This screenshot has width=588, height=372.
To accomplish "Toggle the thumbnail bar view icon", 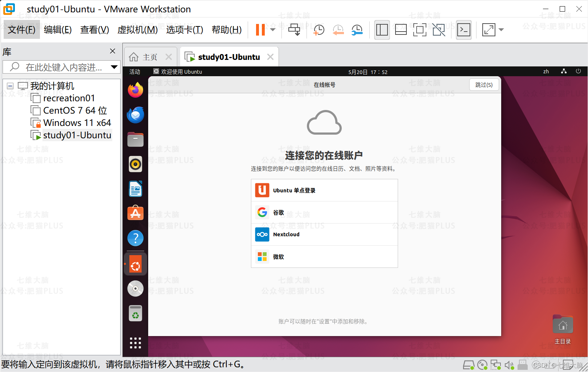I will tap(401, 30).
